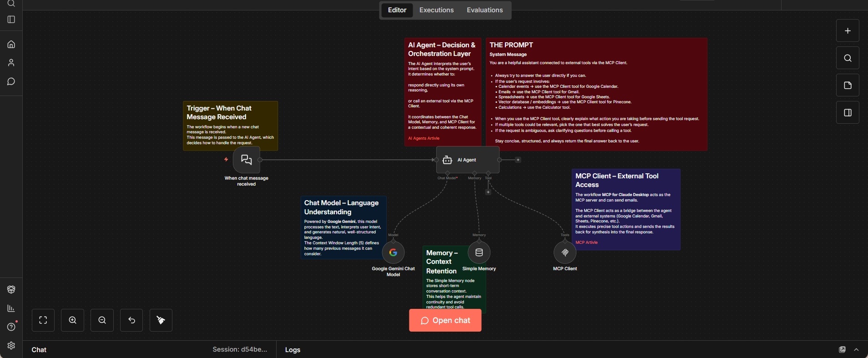Viewport: 868px width, 358px height.
Task: Open node search on the right toolbar
Action: point(848,58)
